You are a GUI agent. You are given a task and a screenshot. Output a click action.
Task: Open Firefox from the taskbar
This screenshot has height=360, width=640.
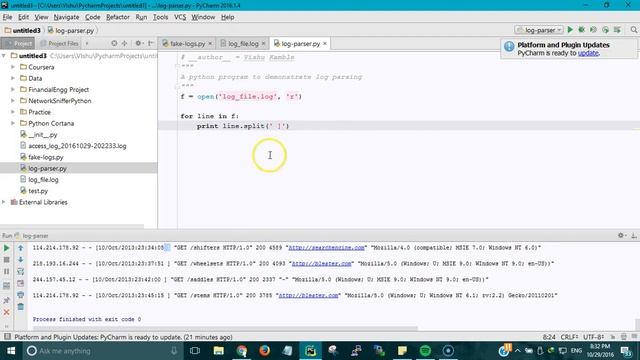pyautogui.click(x=264, y=351)
